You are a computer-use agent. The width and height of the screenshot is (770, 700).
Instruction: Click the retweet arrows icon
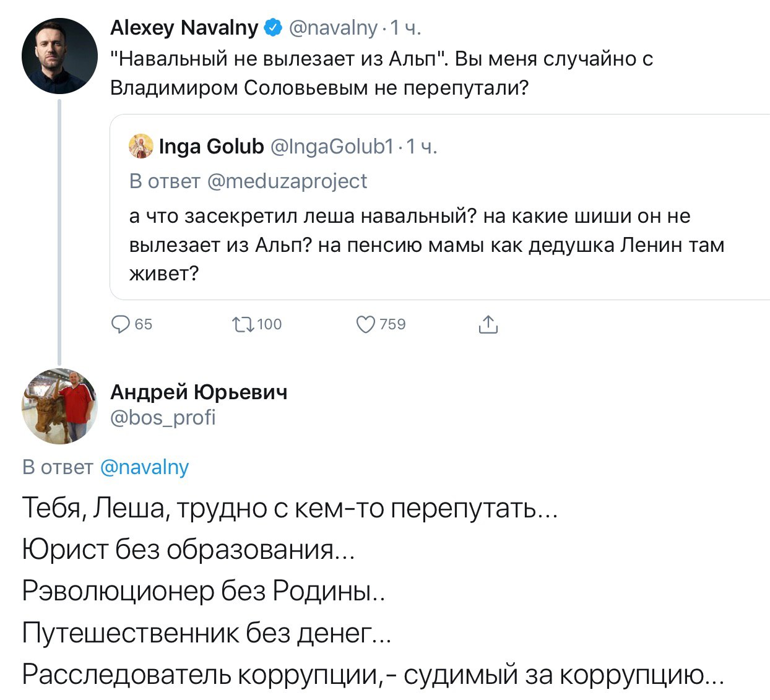point(242,324)
